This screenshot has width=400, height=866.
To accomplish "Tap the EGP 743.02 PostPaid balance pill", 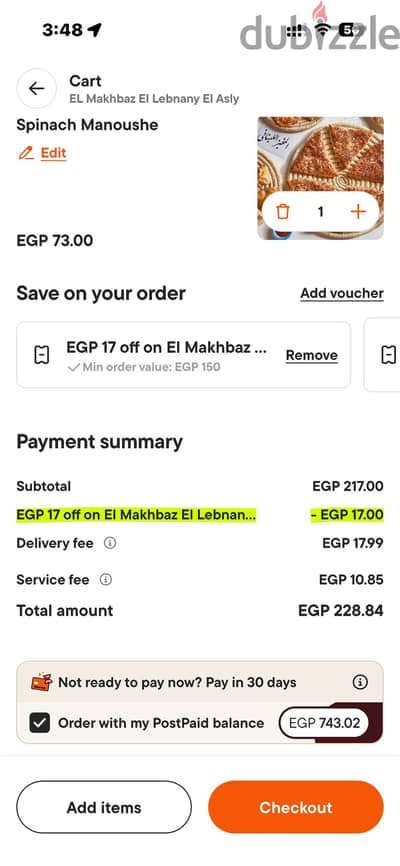I will [324, 723].
